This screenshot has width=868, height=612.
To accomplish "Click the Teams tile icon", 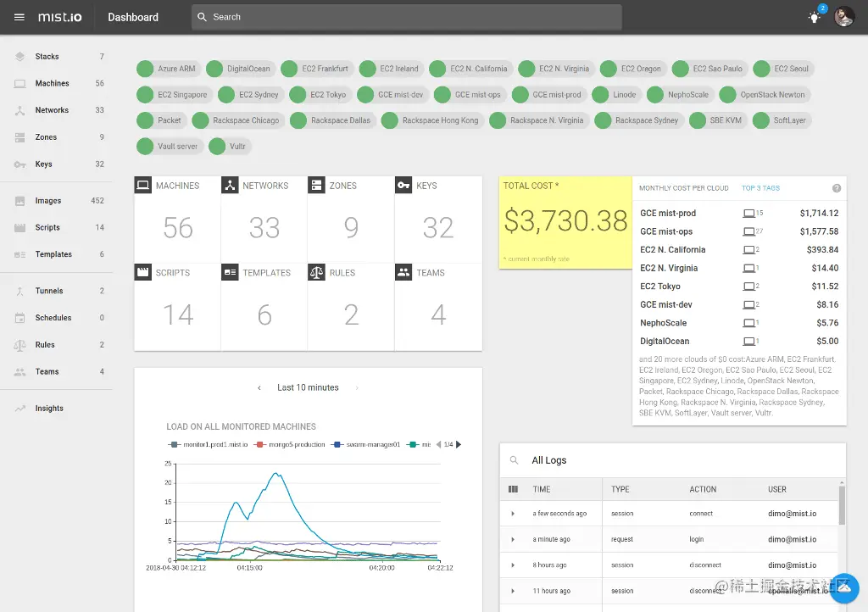I will (403, 272).
